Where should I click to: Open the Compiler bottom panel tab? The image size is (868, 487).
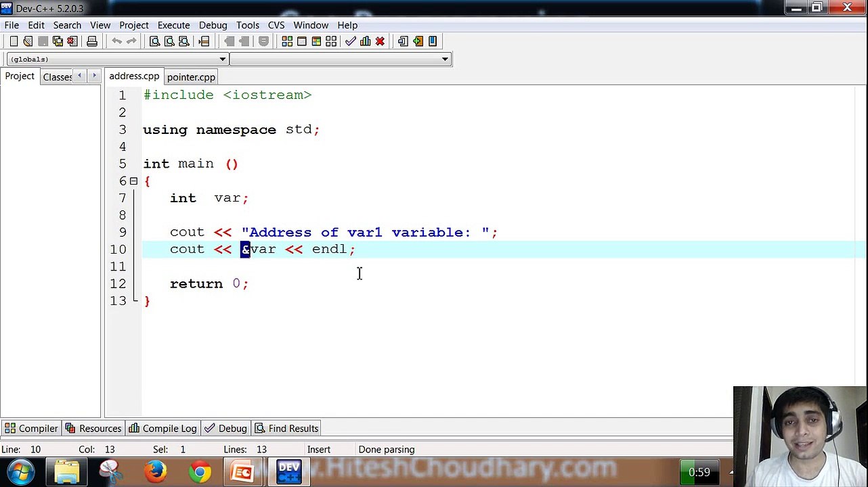tap(31, 428)
